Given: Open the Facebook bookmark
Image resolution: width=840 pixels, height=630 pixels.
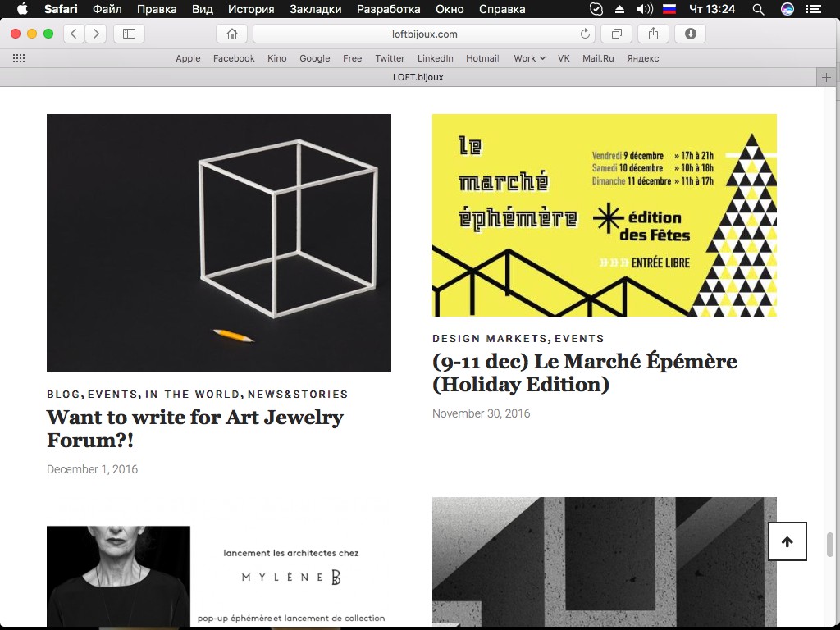Looking at the screenshot, I should (x=234, y=58).
